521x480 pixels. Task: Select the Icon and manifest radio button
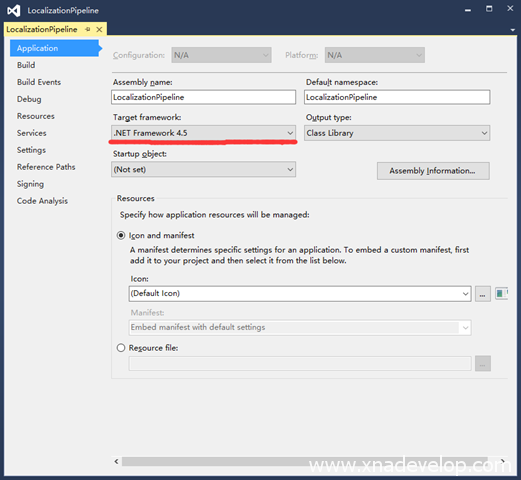point(121,235)
